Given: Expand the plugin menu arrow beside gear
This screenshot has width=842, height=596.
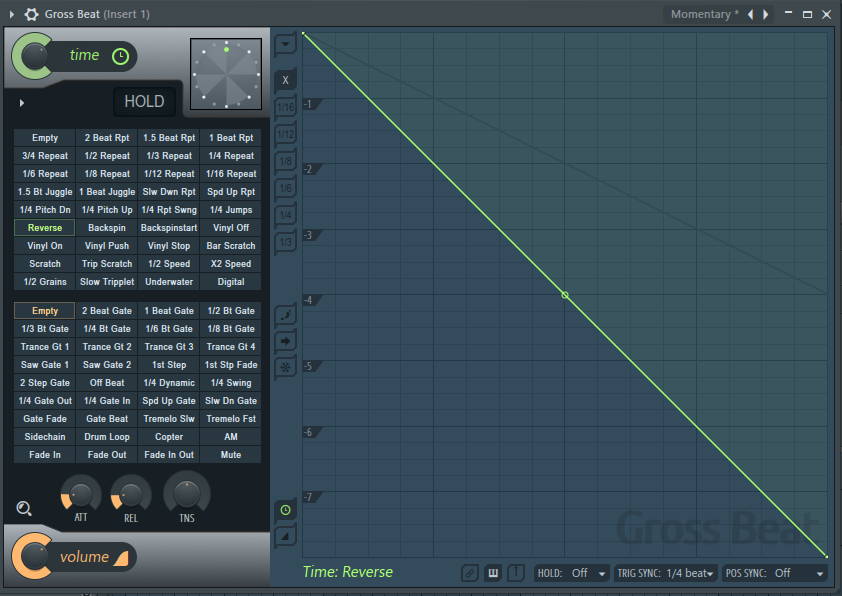Looking at the screenshot, I should 12,14.
